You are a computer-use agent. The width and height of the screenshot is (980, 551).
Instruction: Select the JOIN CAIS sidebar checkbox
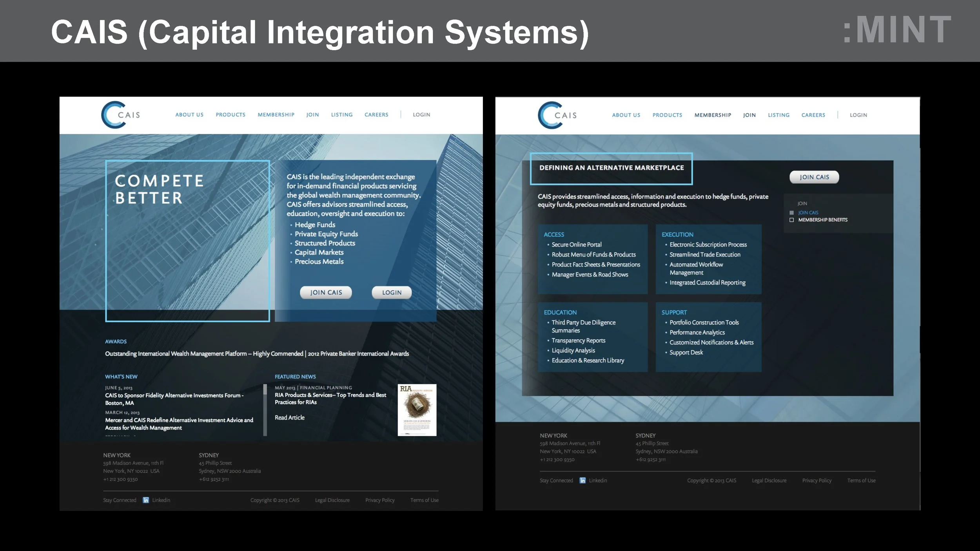coord(791,213)
